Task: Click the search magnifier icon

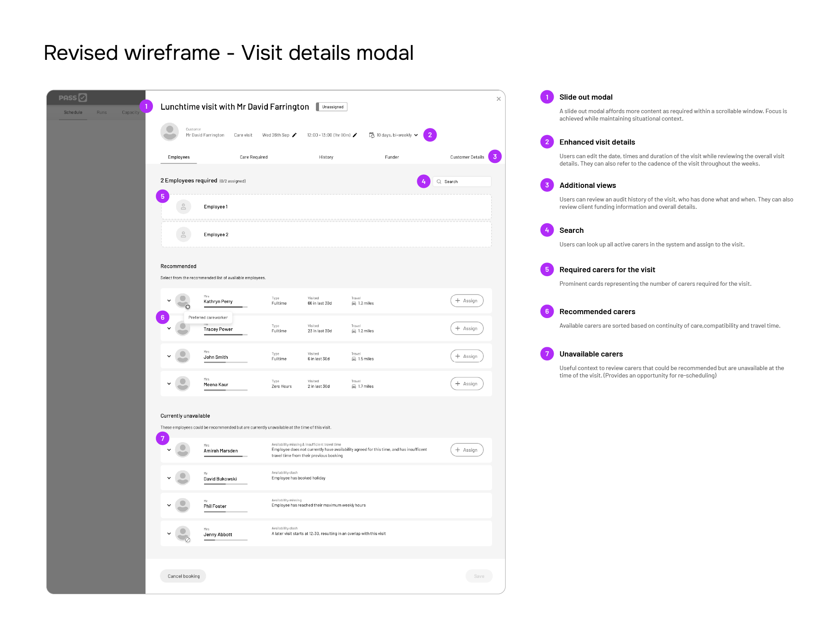Action: [439, 182]
